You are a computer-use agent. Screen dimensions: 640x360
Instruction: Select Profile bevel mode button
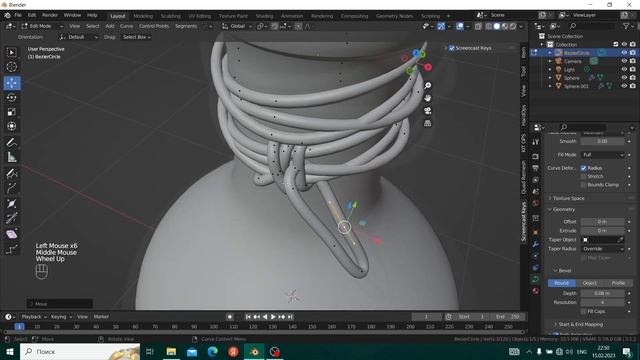coord(618,283)
